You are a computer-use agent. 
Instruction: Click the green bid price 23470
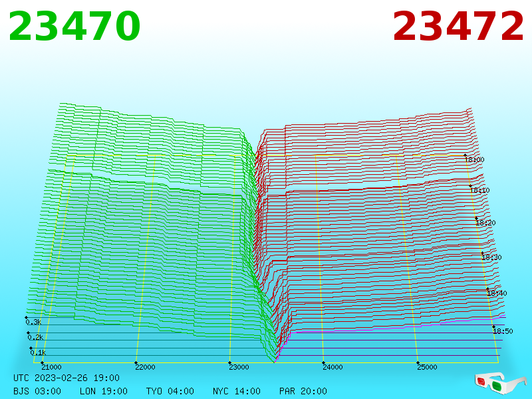coord(74,27)
